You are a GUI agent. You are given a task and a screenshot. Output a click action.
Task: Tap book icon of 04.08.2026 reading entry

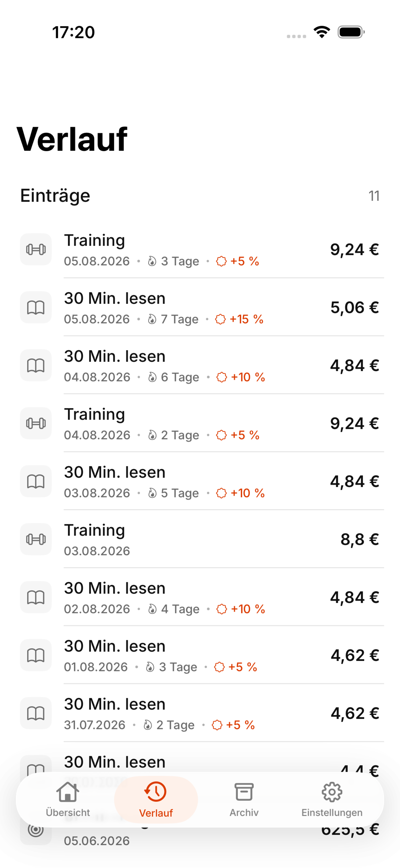36,365
